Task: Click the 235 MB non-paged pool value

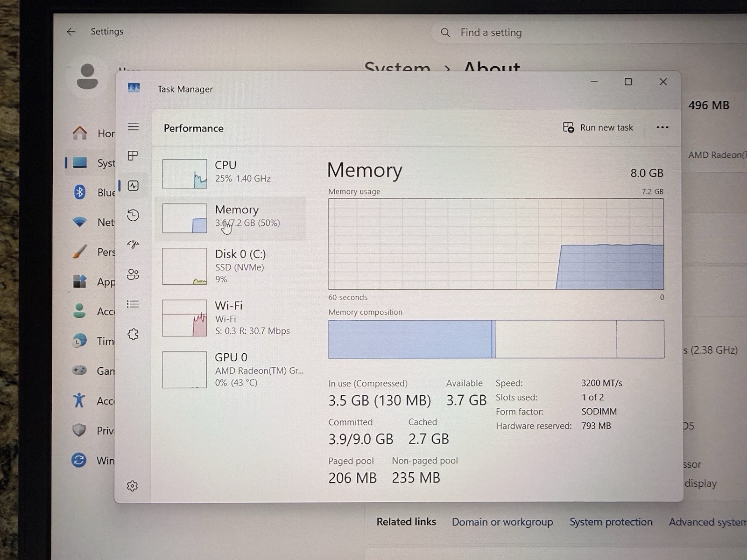Action: click(416, 478)
